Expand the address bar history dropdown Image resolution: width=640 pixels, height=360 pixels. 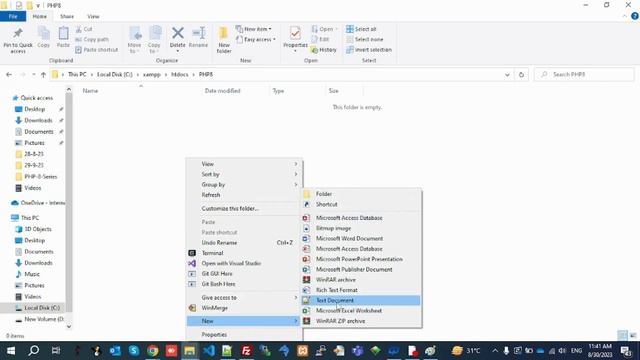coord(507,75)
